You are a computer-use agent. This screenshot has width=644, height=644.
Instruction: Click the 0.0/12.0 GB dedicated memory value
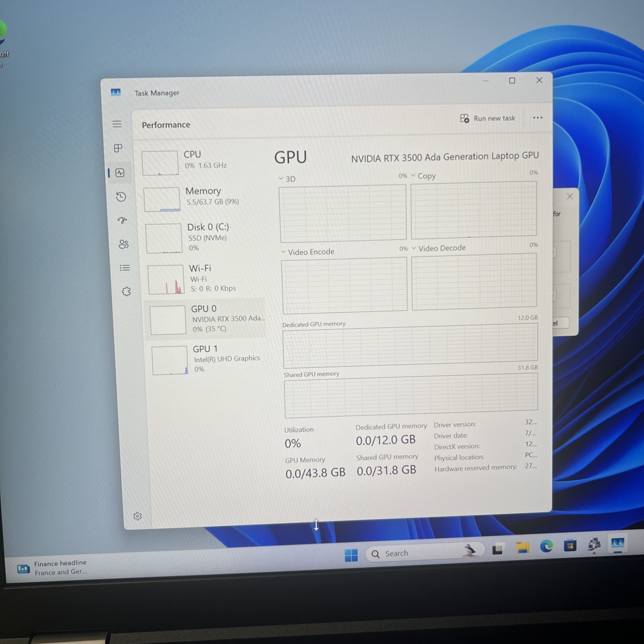tap(386, 440)
